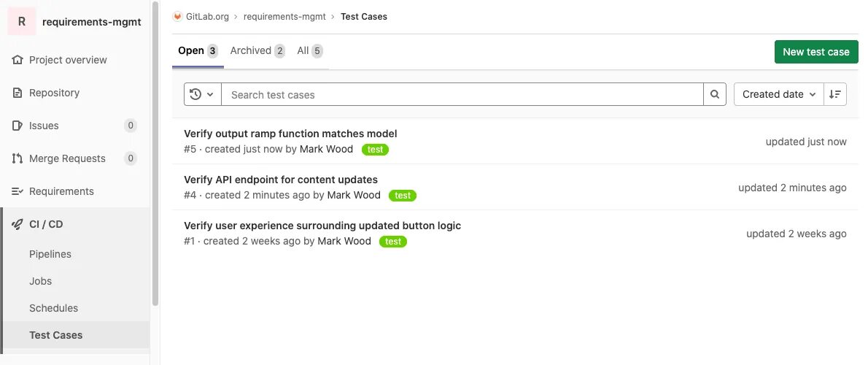Open Pipelines in the CI / CD menu

pos(50,254)
